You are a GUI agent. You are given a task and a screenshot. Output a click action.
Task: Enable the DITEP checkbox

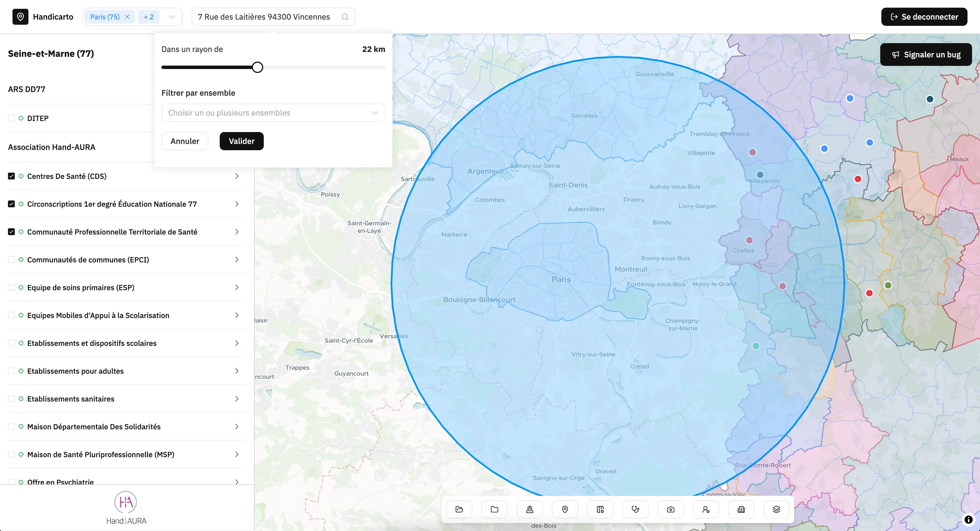coord(11,118)
